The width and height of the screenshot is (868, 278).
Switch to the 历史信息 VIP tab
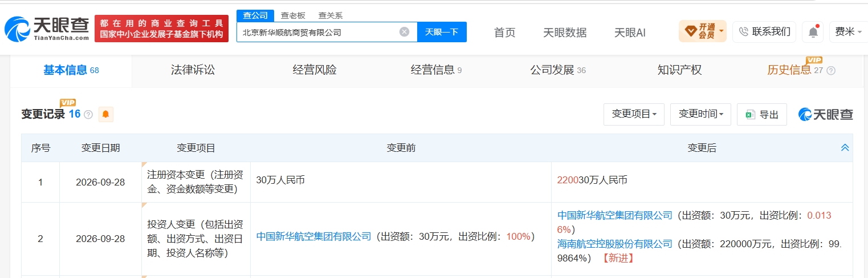tap(796, 70)
